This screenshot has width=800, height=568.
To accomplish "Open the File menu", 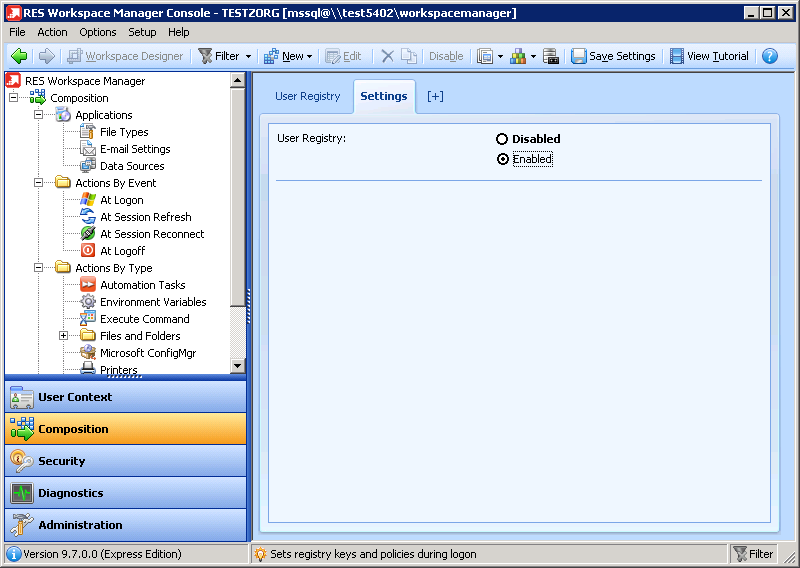I will click(17, 32).
